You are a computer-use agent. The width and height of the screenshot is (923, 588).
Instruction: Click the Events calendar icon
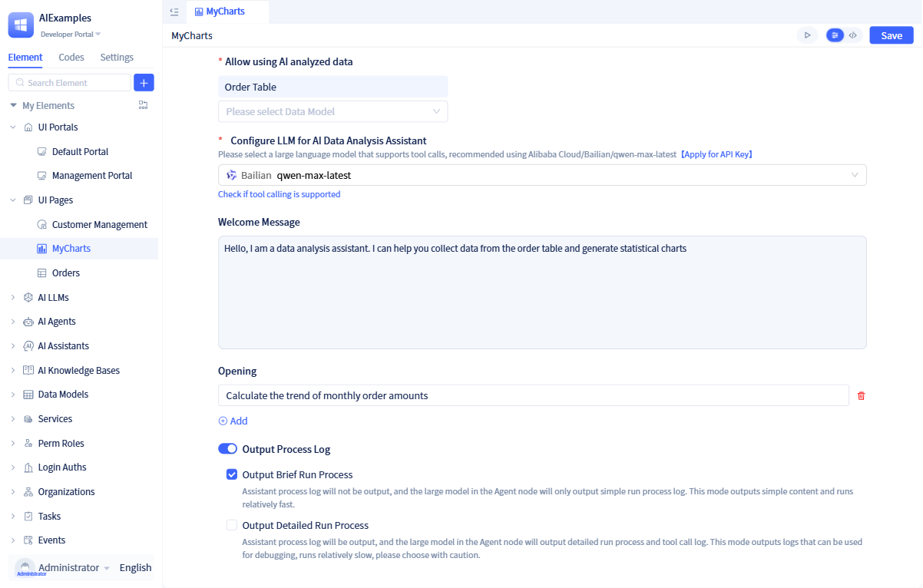(x=28, y=540)
